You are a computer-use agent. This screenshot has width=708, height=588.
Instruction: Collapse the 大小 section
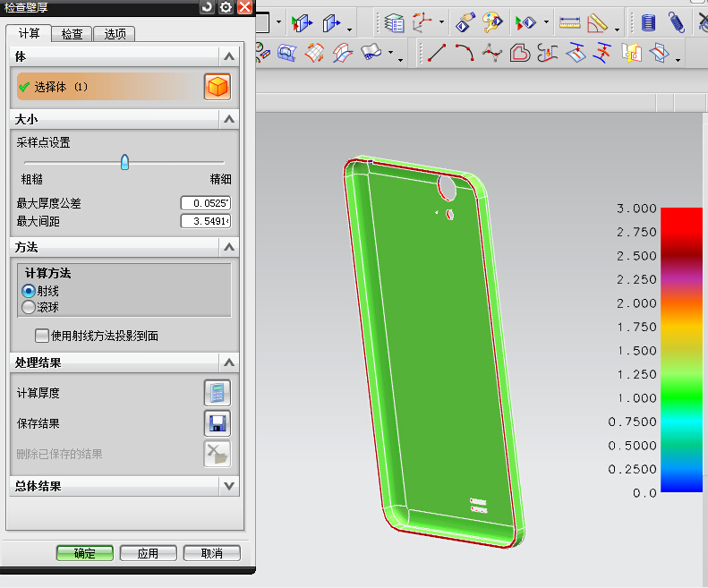pos(229,119)
